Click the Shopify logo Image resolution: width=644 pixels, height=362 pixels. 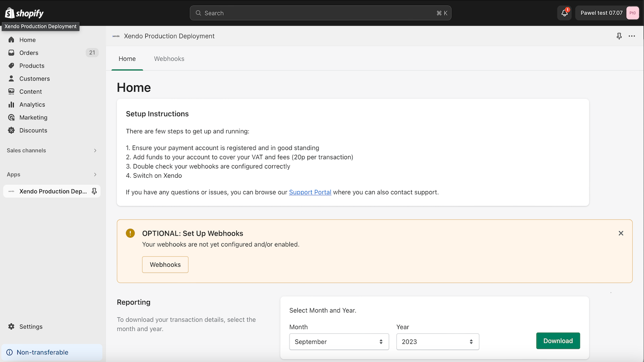pyautogui.click(x=24, y=13)
